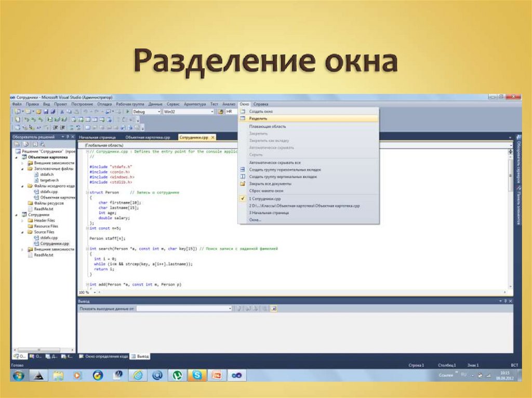
Task: Click the Increase Indent icon in editor toolbar
Action: (x=62, y=128)
